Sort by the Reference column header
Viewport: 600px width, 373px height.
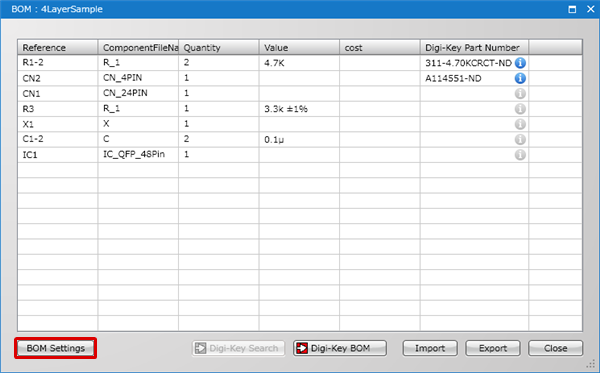[57, 47]
